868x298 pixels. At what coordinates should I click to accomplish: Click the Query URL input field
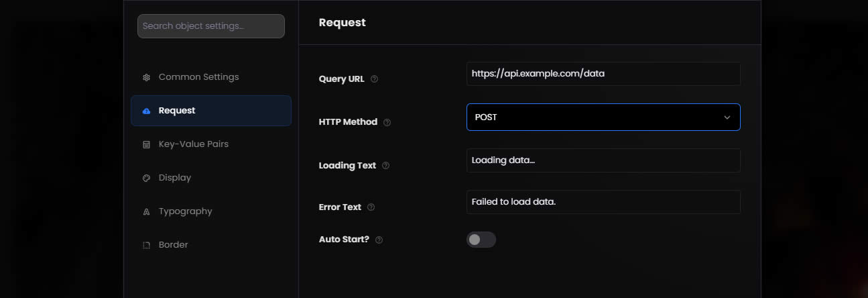click(603, 74)
